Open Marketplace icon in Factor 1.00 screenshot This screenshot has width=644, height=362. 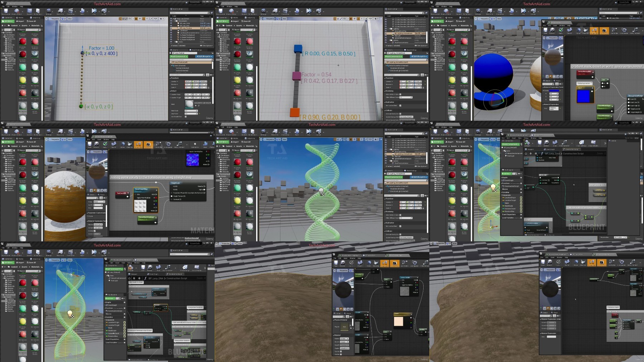(x=38, y=12)
